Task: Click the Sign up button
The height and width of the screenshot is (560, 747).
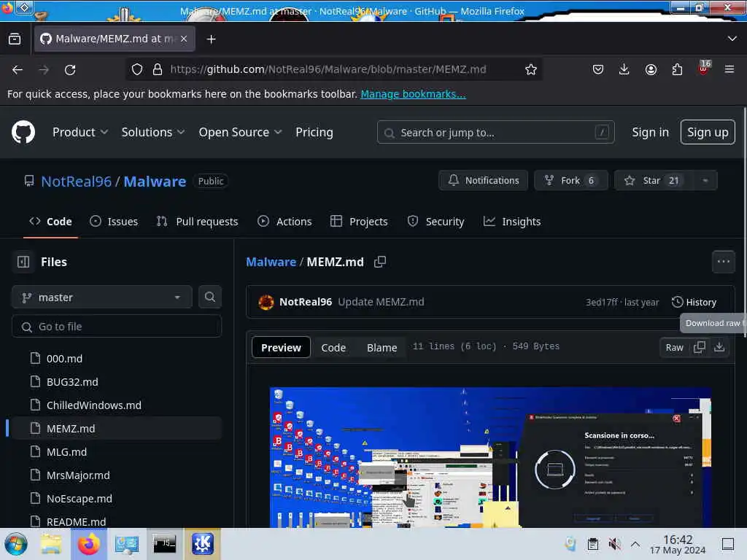Action: coord(708,132)
